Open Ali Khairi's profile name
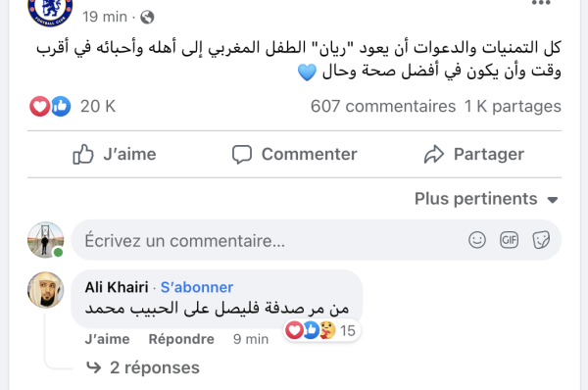 click(117, 287)
